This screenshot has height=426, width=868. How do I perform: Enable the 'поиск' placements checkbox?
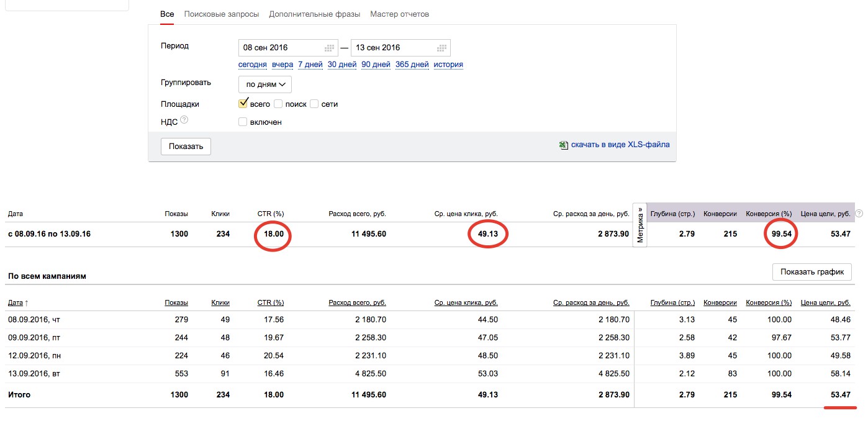click(x=279, y=104)
